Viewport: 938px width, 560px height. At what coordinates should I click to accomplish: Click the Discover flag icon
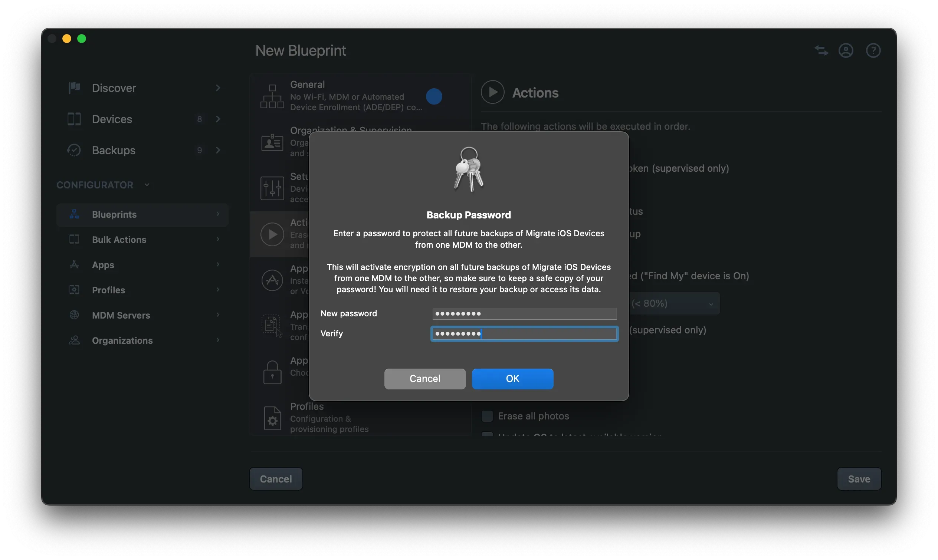click(x=74, y=88)
